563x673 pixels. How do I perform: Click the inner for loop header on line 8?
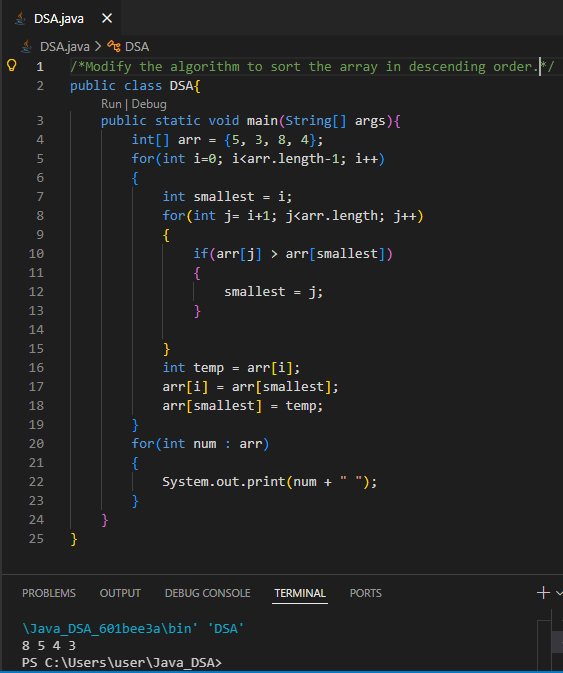click(293, 215)
